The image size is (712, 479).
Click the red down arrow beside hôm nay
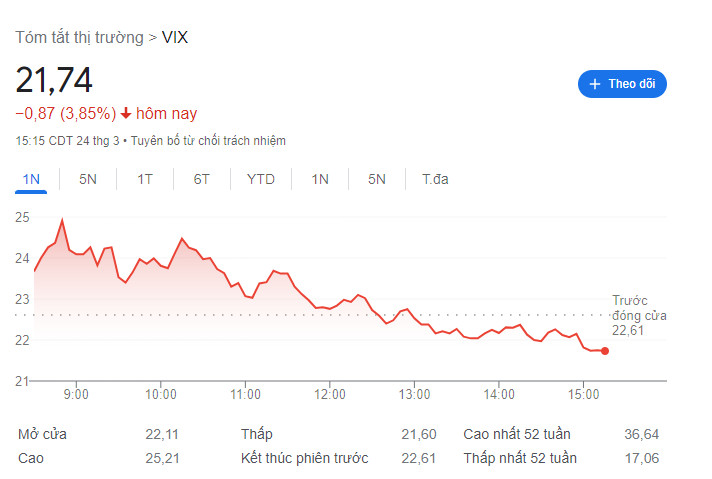pos(126,113)
